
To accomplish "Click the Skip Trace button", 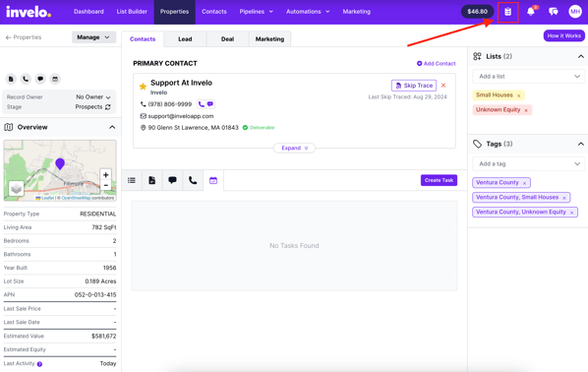I will pos(414,86).
